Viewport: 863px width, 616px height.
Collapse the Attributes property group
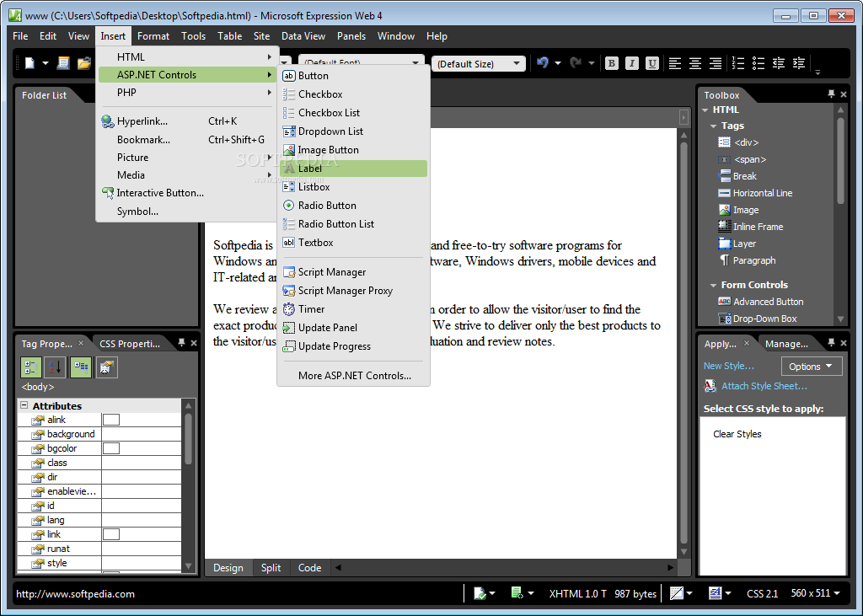[24, 405]
